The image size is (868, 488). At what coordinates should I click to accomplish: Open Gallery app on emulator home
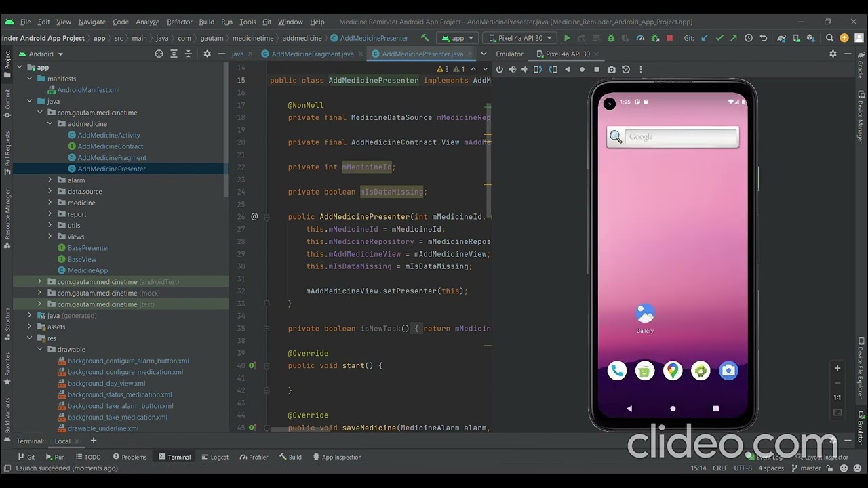[645, 319]
